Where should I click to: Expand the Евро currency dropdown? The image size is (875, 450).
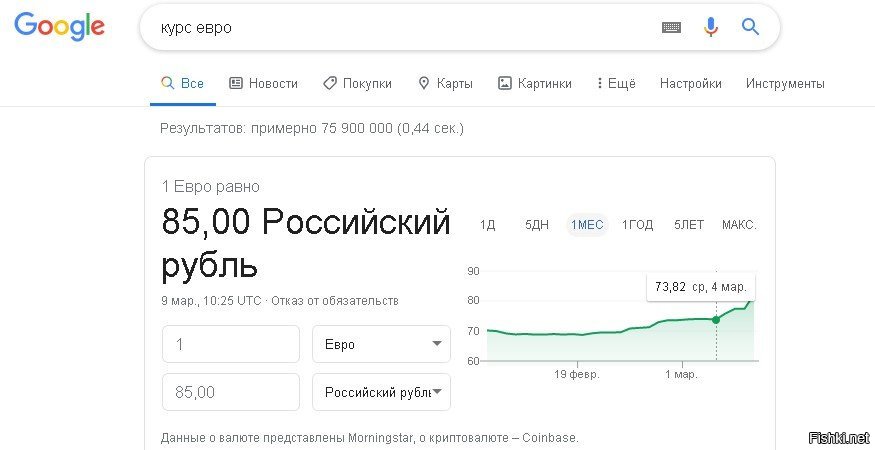381,344
